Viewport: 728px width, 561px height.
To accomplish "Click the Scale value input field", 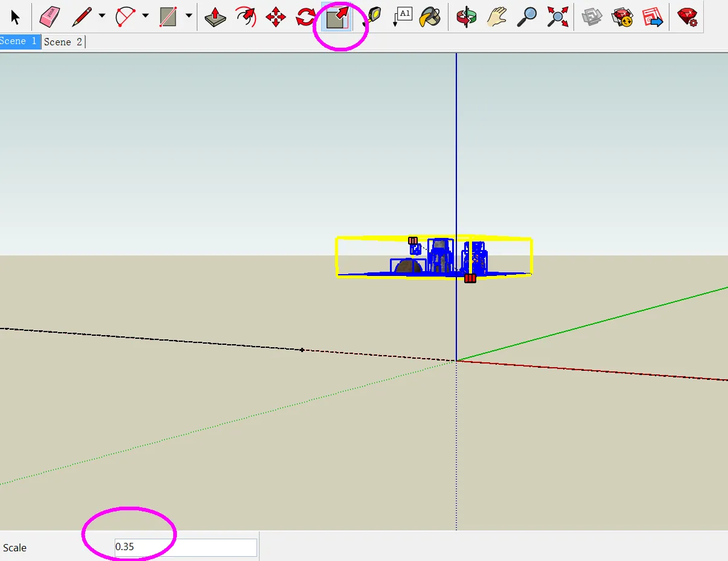I will [185, 547].
